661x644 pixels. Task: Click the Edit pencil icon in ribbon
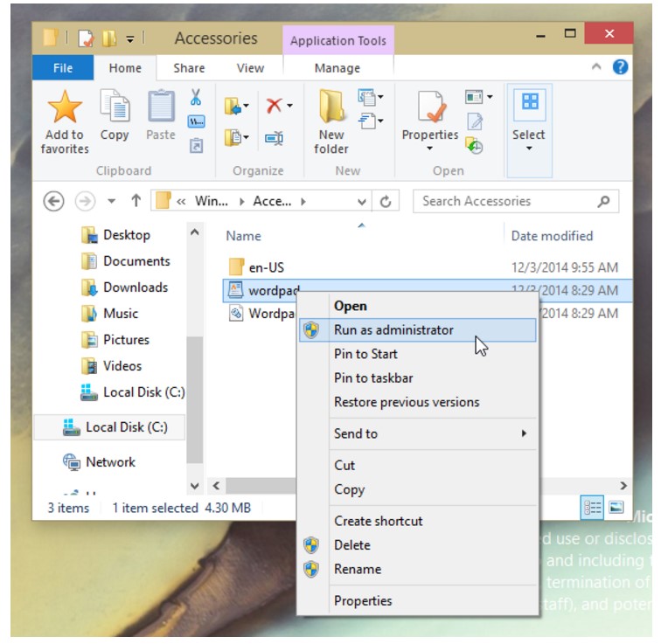click(x=475, y=121)
